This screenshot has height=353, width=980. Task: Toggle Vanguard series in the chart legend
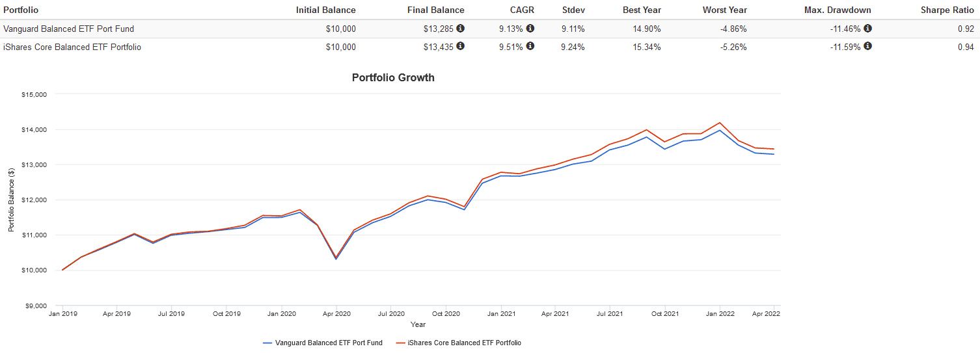coord(323,343)
